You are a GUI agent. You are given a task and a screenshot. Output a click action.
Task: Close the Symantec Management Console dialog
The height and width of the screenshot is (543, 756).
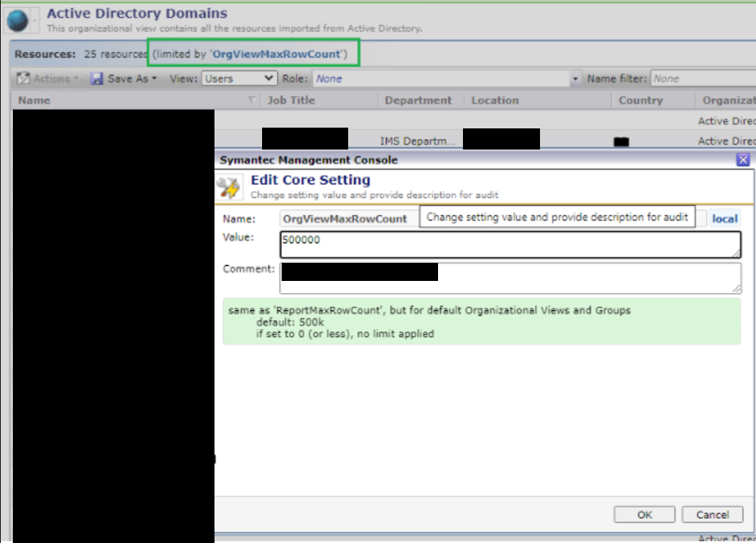[x=743, y=159]
